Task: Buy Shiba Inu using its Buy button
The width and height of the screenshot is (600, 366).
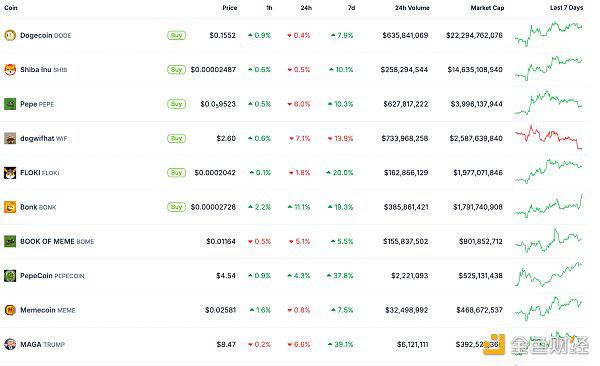Action: point(176,70)
